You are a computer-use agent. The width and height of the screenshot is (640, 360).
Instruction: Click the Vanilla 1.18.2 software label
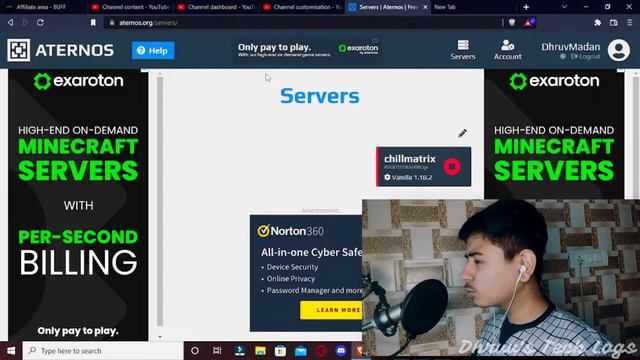408,177
